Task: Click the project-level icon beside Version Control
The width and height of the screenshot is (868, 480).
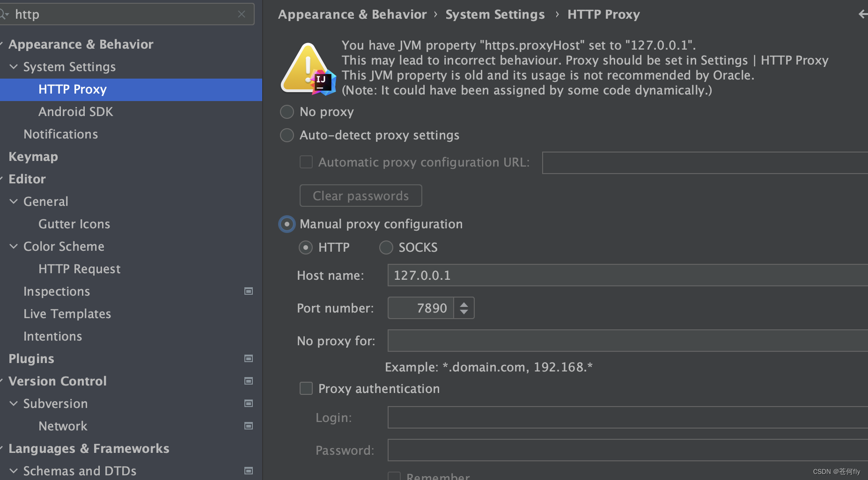Action: tap(249, 381)
